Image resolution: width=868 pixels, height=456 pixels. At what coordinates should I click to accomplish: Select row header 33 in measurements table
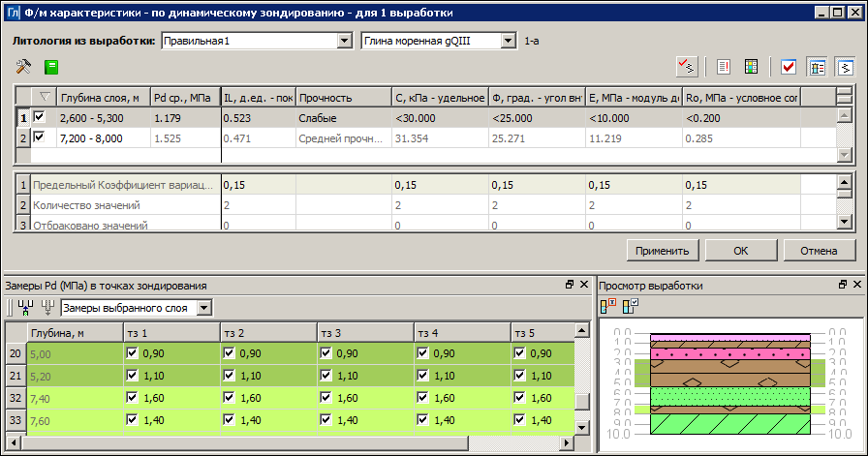tap(15, 420)
